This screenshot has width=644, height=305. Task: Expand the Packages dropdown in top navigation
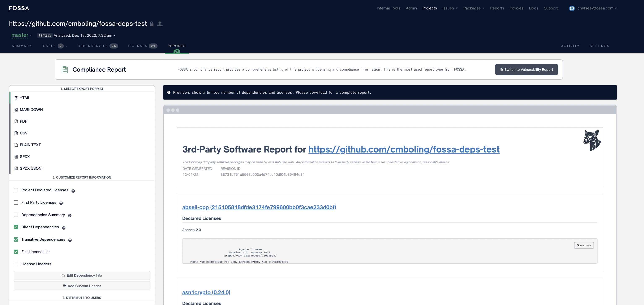(x=474, y=8)
